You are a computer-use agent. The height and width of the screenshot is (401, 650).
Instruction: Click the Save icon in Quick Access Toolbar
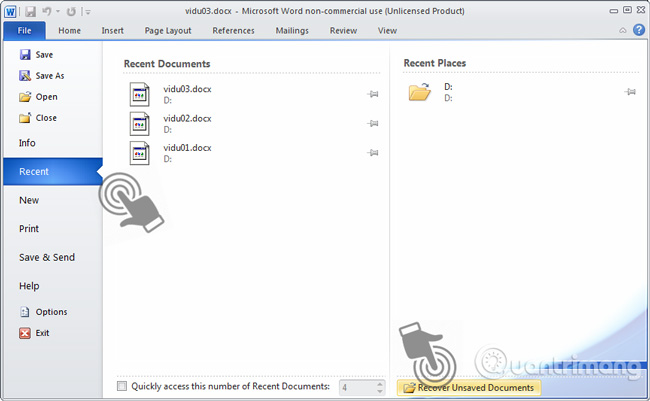[30, 11]
